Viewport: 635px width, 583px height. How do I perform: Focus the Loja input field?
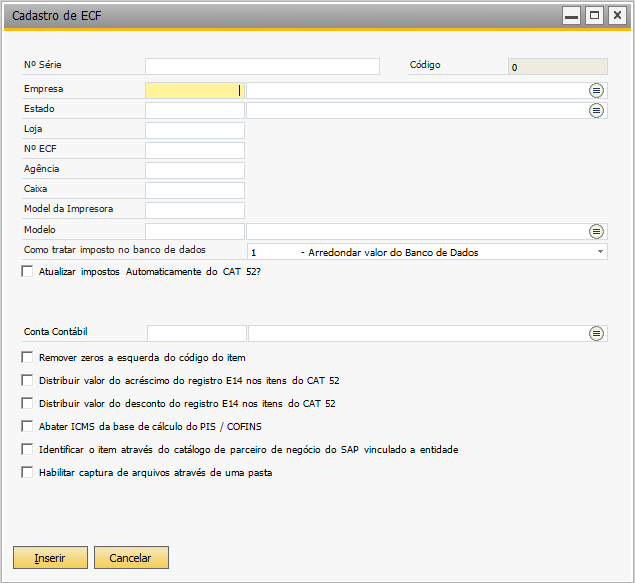[x=195, y=130]
